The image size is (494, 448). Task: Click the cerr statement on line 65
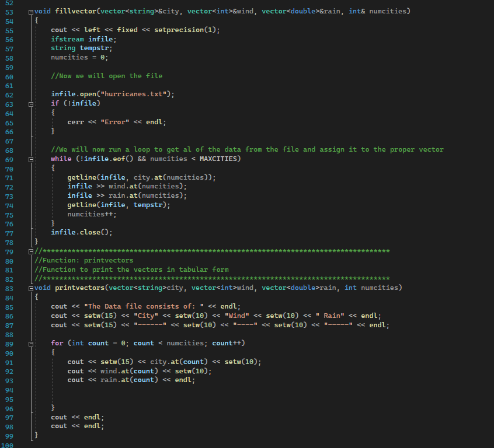117,122
